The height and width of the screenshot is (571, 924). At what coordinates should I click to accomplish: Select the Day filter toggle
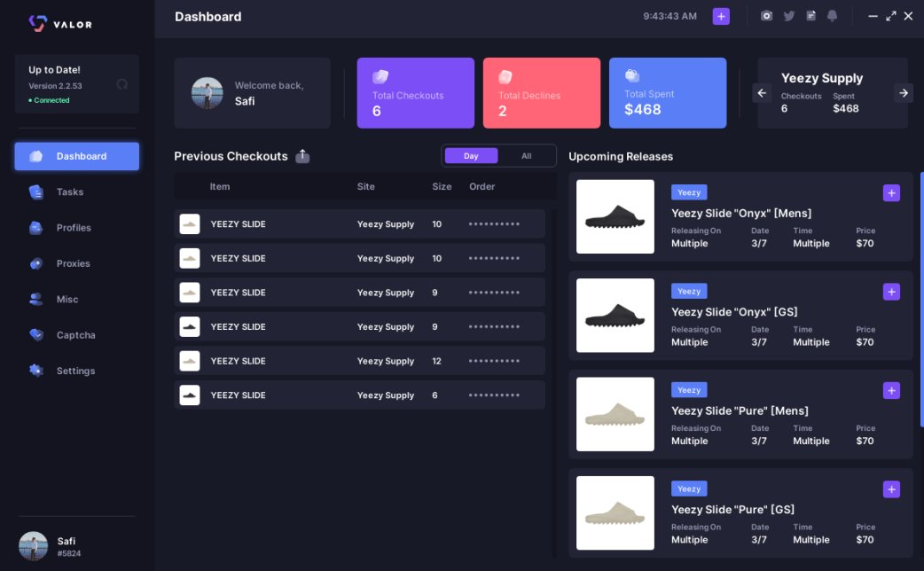471,155
